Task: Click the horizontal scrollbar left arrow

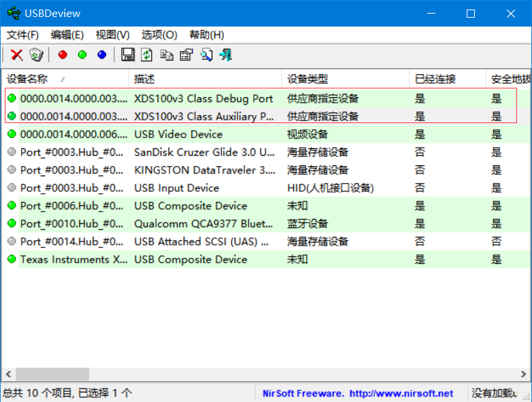Action: 8,374
